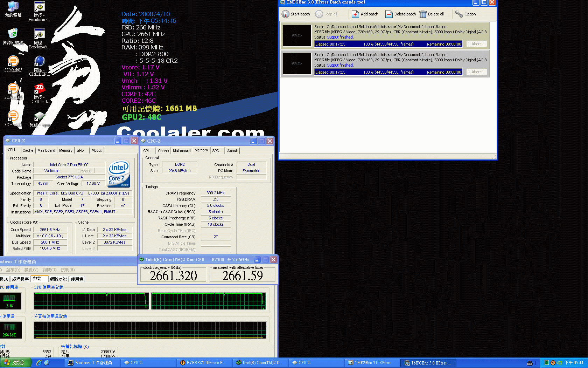Click the Delete batch toolbar icon

pyautogui.click(x=388, y=14)
